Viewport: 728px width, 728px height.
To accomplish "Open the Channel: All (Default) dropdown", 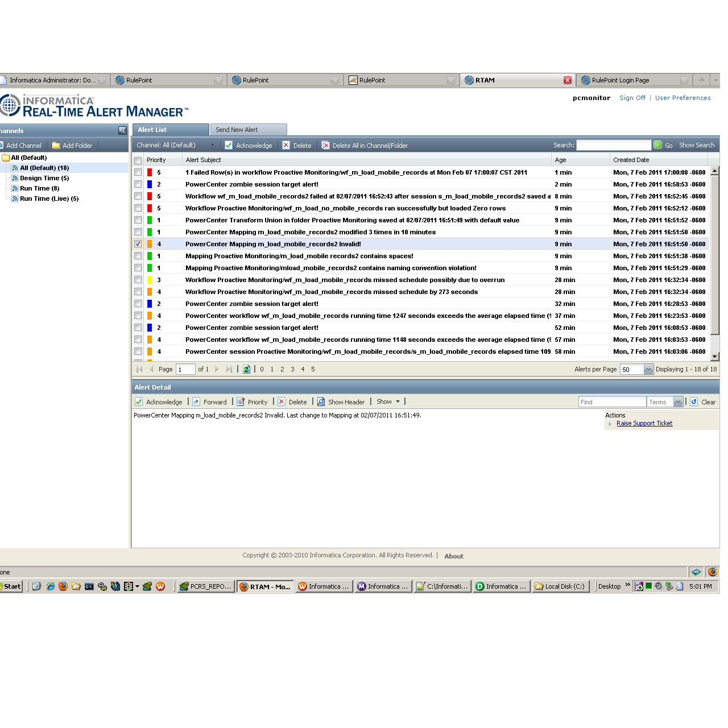I will pyautogui.click(x=213, y=146).
